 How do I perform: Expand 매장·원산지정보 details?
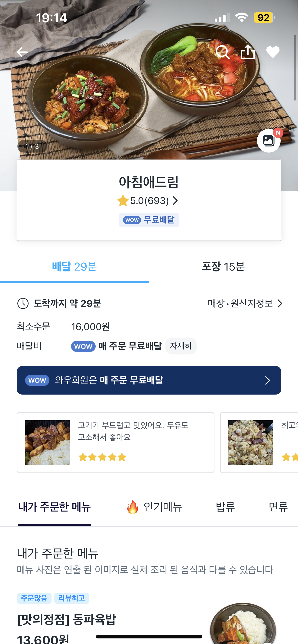pyautogui.click(x=245, y=303)
